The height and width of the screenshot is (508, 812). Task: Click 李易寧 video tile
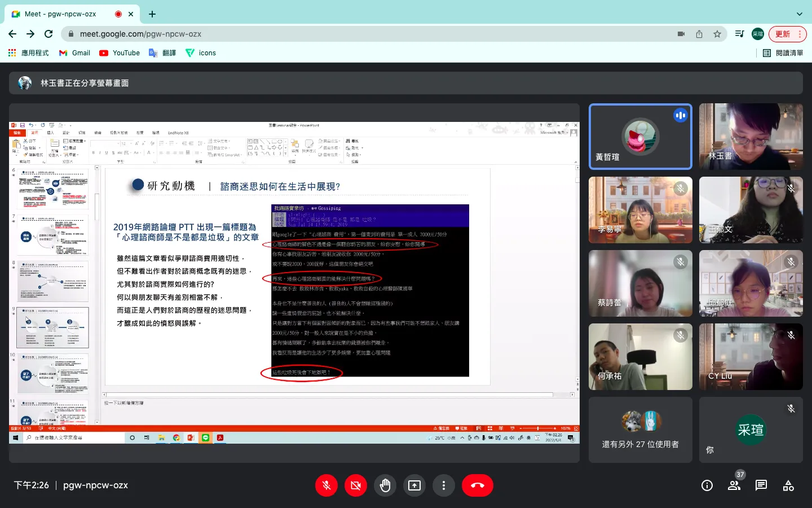tap(641, 210)
